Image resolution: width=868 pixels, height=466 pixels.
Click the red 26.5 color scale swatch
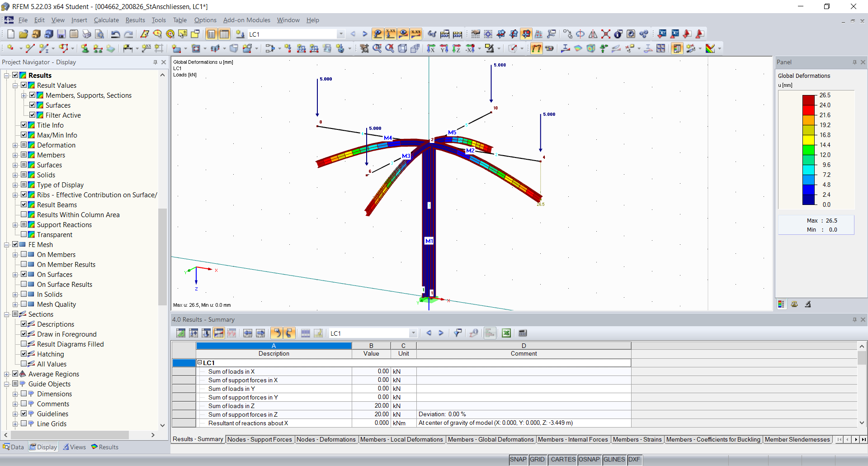pyautogui.click(x=809, y=100)
